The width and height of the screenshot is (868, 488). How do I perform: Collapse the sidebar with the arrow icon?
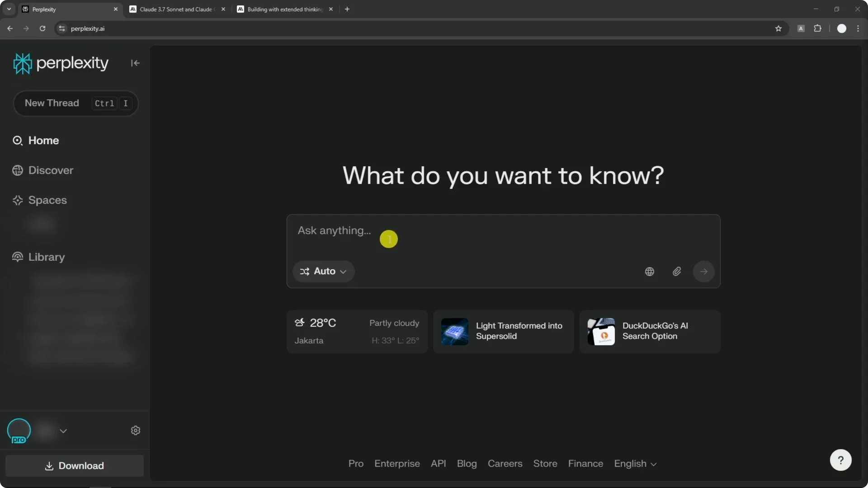click(x=135, y=63)
